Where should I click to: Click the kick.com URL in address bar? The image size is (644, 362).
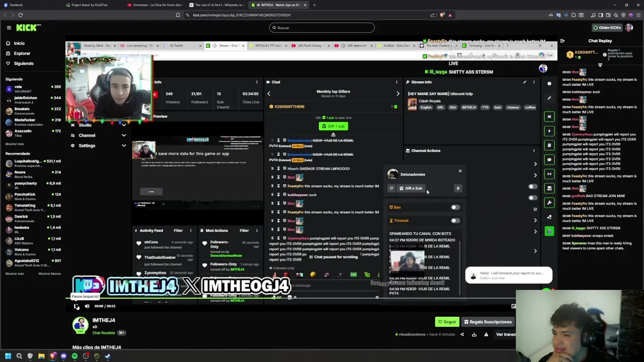[x=242, y=15]
